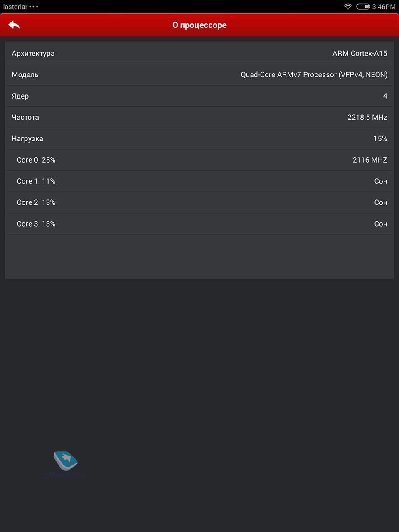Tap Сон status beside Core 1
Image resolution: width=399 pixels, height=532 pixels.
click(381, 181)
